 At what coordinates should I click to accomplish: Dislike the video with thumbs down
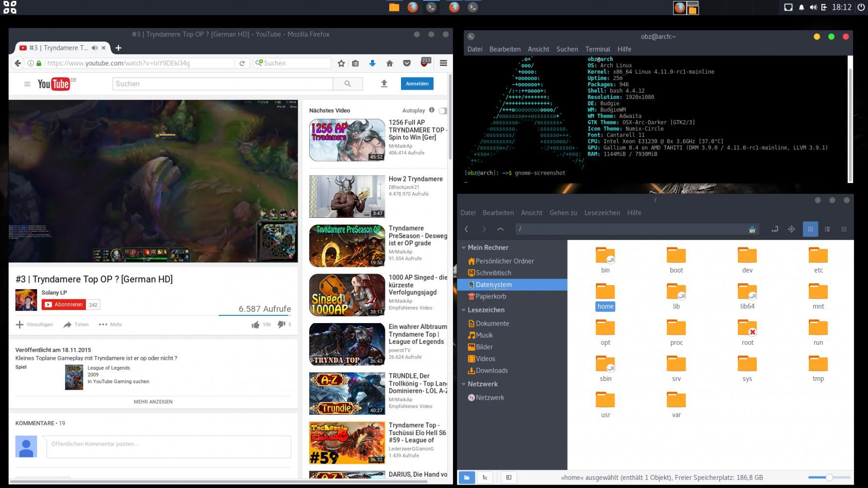[281, 325]
